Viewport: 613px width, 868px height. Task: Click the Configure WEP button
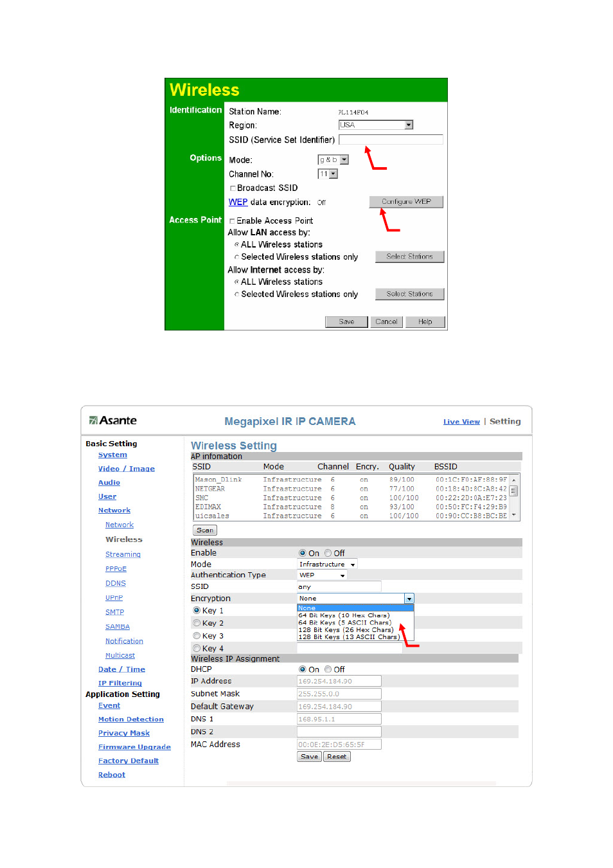pyautogui.click(x=406, y=202)
